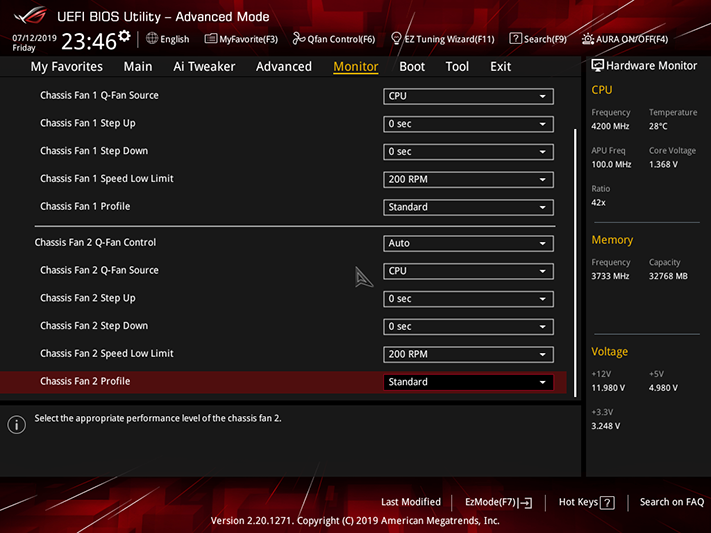Image resolution: width=711 pixels, height=533 pixels.
Task: Click APU Freq 100.0 MHz value
Action: point(611,164)
